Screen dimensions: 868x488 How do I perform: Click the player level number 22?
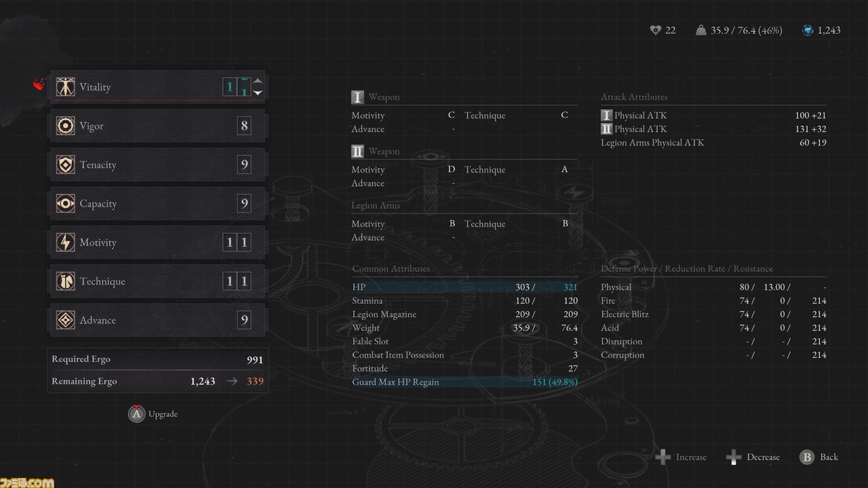pyautogui.click(x=670, y=30)
